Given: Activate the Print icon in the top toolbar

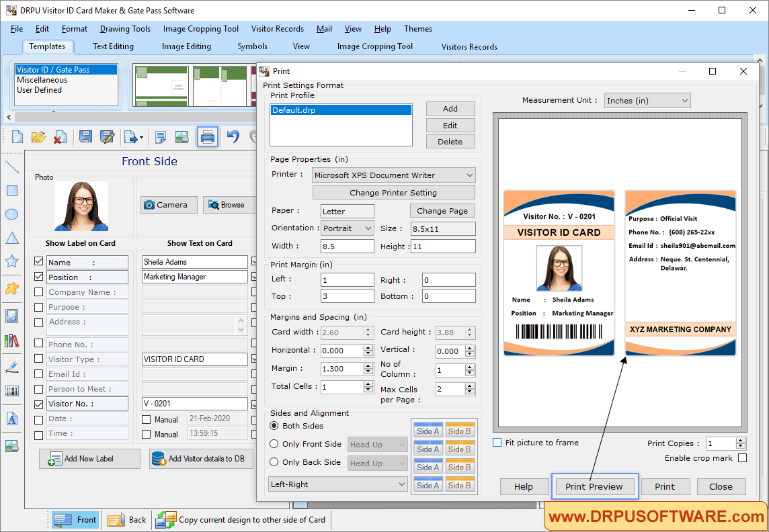Looking at the screenshot, I should pos(208,136).
